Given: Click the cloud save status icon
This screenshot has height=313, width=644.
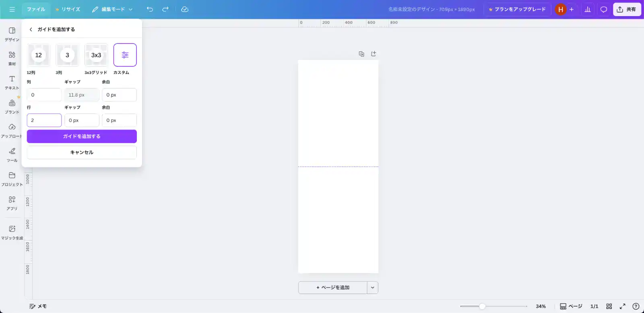Looking at the screenshot, I should (185, 9).
